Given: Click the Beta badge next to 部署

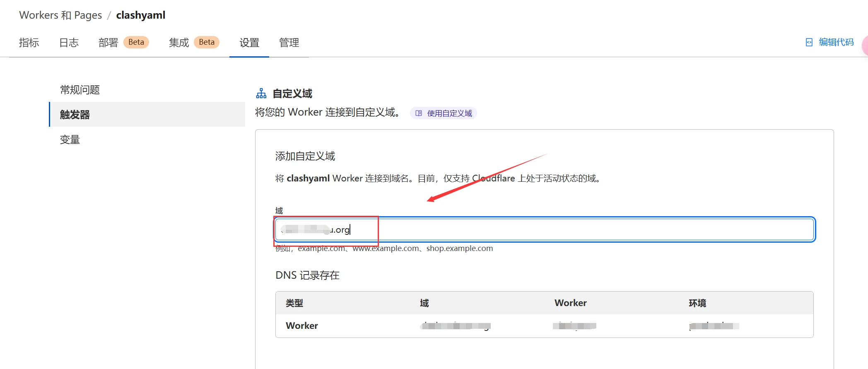Looking at the screenshot, I should (136, 42).
